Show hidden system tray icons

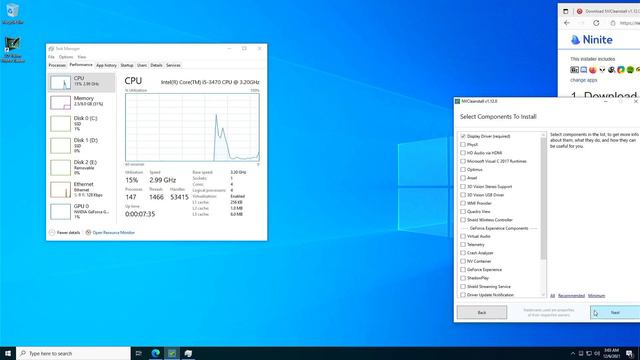(573, 353)
